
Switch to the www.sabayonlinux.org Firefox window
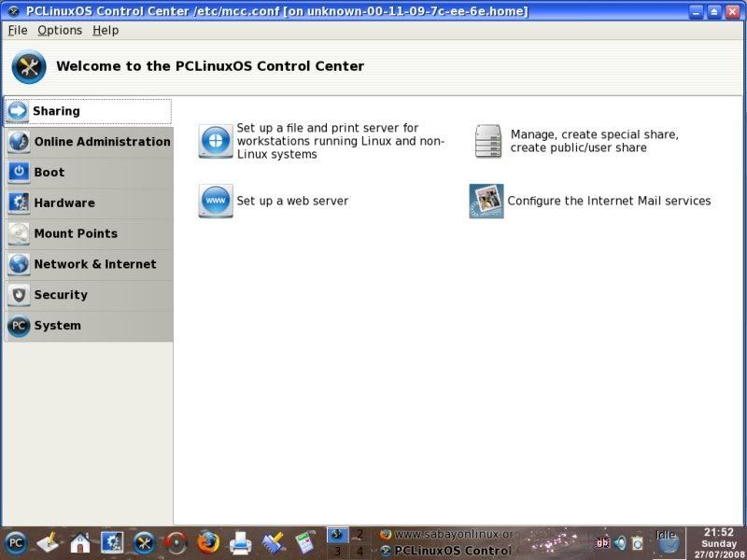[450, 534]
